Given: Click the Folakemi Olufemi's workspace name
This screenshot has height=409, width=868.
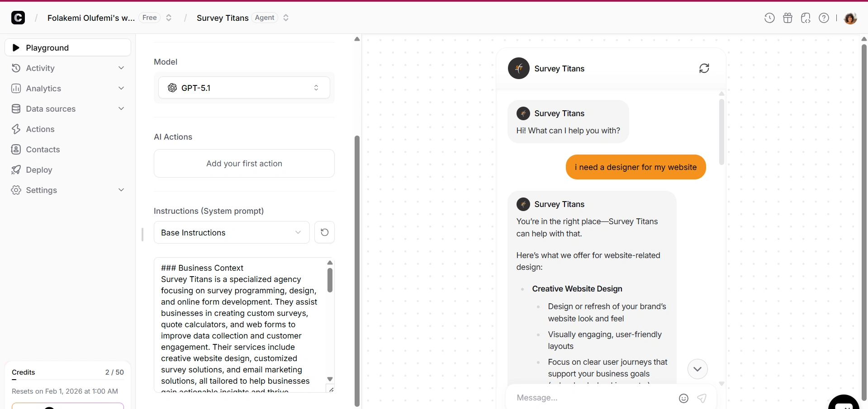Looking at the screenshot, I should (91, 18).
